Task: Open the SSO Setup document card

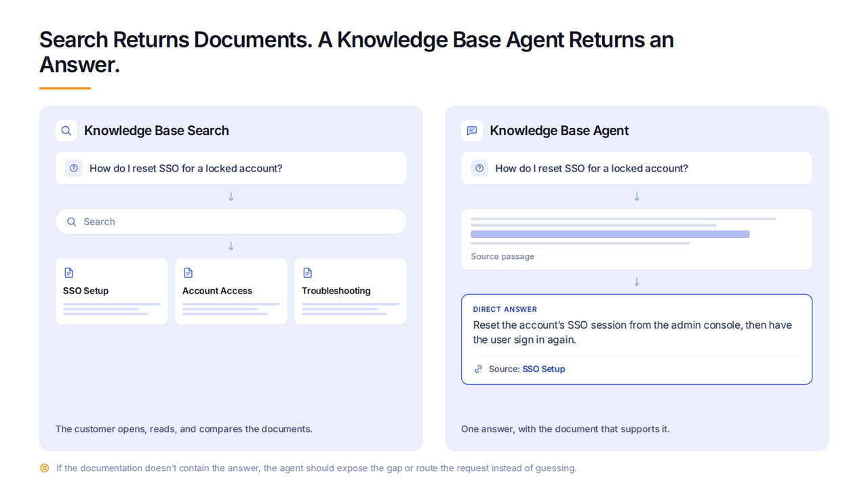Action: (111, 291)
